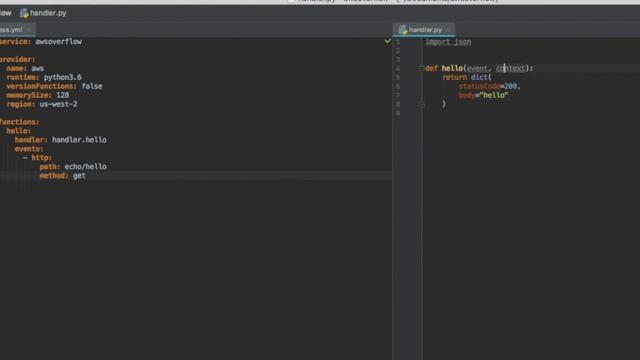The height and width of the screenshot is (360, 640).
Task: Close the serverless.yml editor tab
Action: (29, 30)
